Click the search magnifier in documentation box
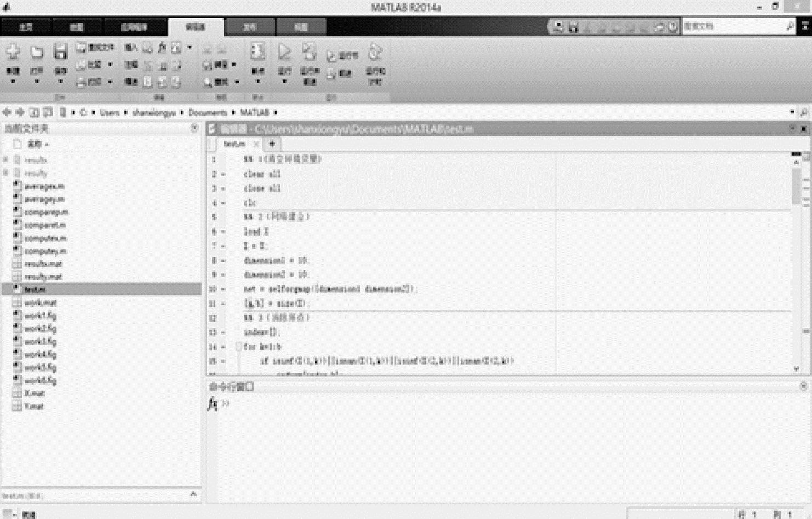 pos(790,26)
